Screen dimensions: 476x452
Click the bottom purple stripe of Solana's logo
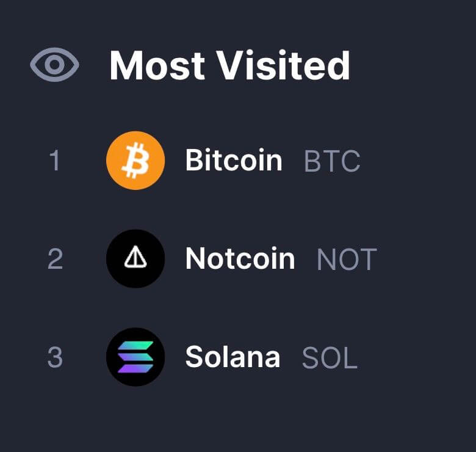click(x=135, y=369)
